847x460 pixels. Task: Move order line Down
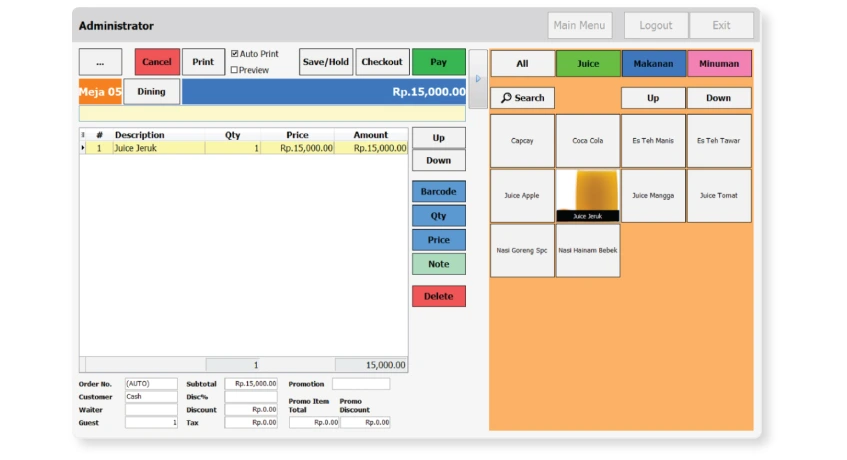pyautogui.click(x=439, y=160)
